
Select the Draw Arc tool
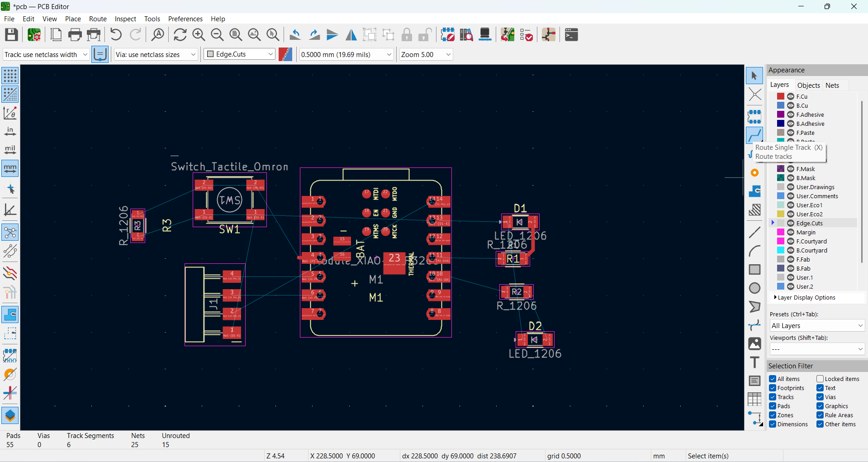(754, 251)
